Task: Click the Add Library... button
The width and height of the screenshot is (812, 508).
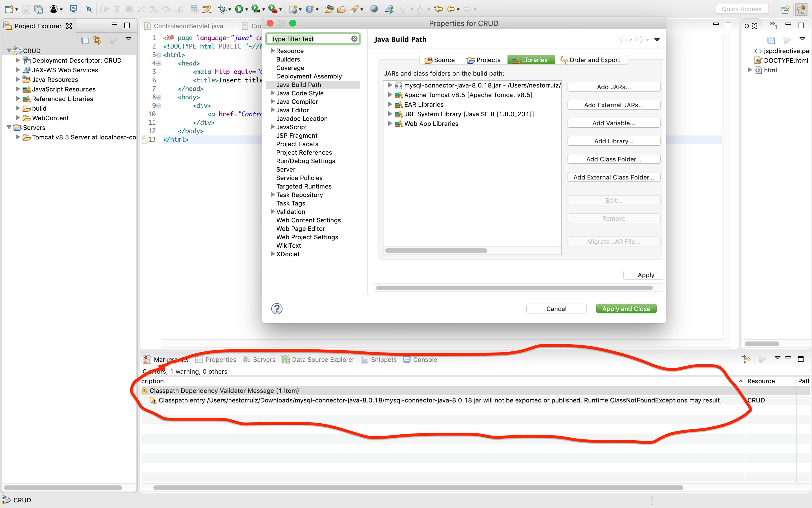Action: 614,141
